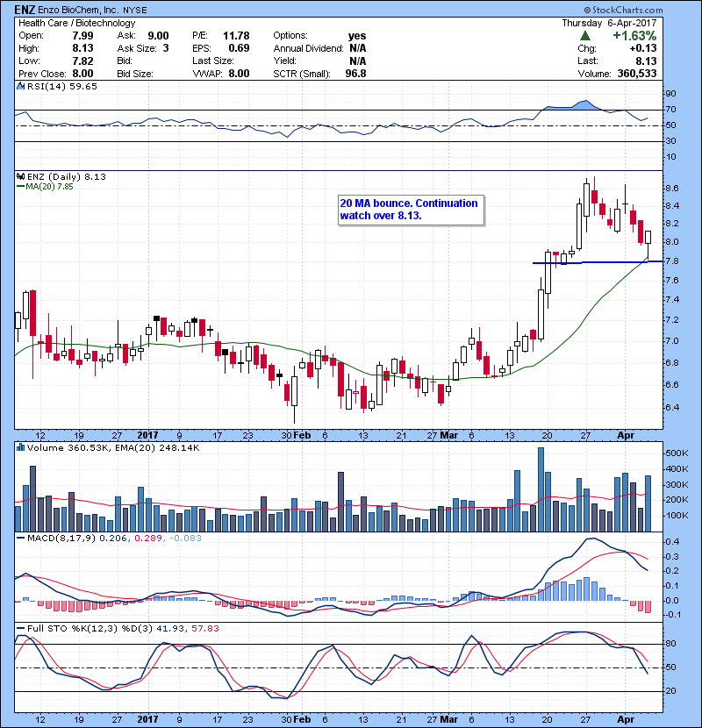Click the Enzo BioChem, Inc. company name
Image resolution: width=702 pixels, height=728 pixels.
click(78, 10)
